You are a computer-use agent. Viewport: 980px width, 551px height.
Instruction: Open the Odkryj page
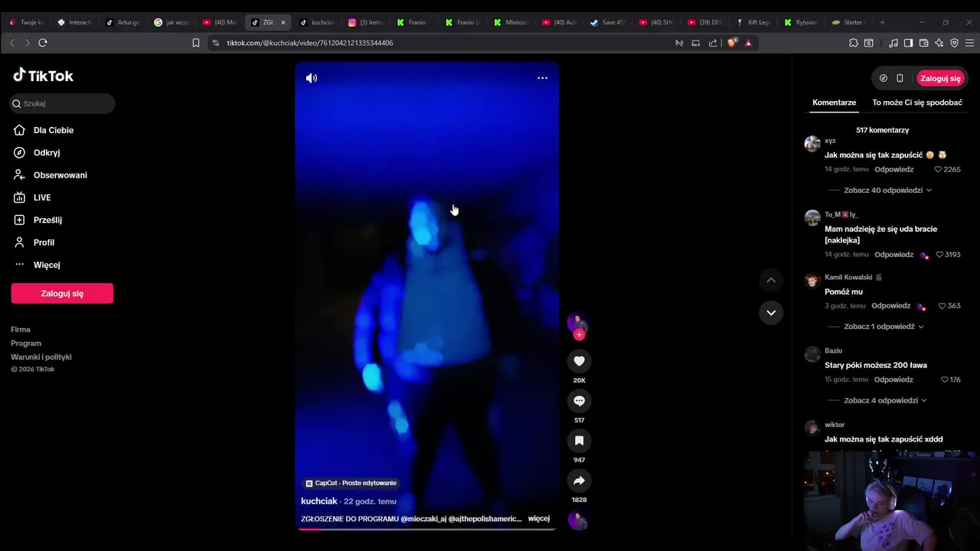click(47, 152)
